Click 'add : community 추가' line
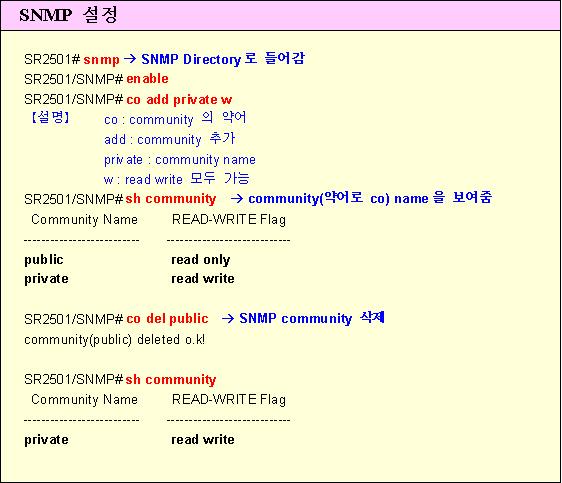Image resolution: width=562 pixels, height=483 pixels. (169, 139)
